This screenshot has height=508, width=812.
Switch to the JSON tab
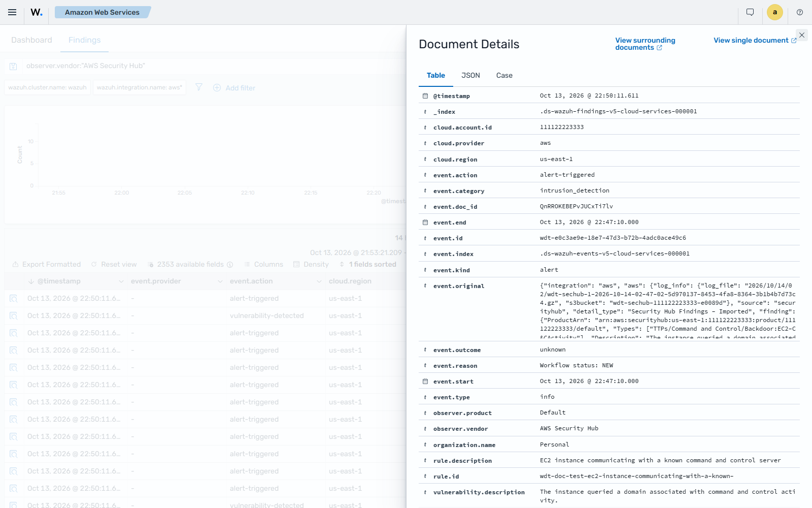pos(470,75)
